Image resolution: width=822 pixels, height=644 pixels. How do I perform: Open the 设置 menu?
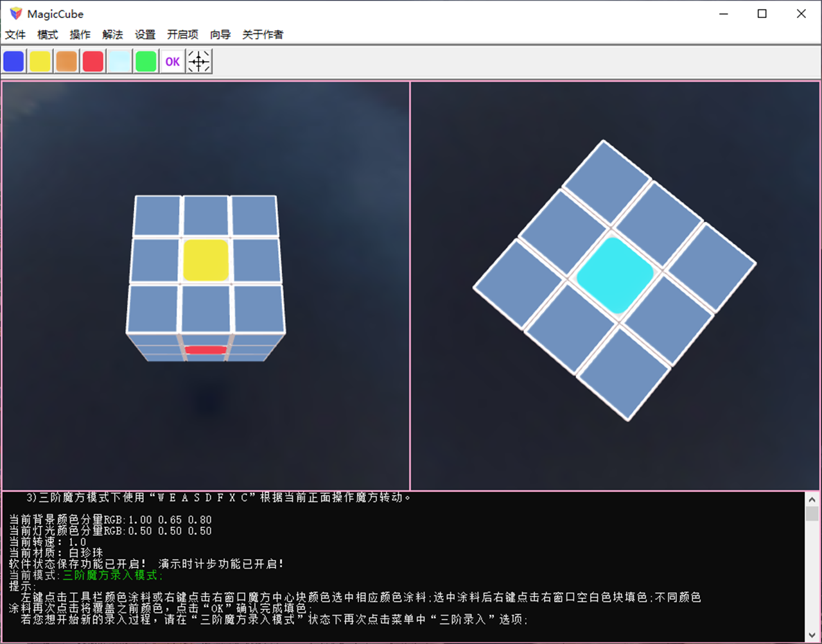145,35
